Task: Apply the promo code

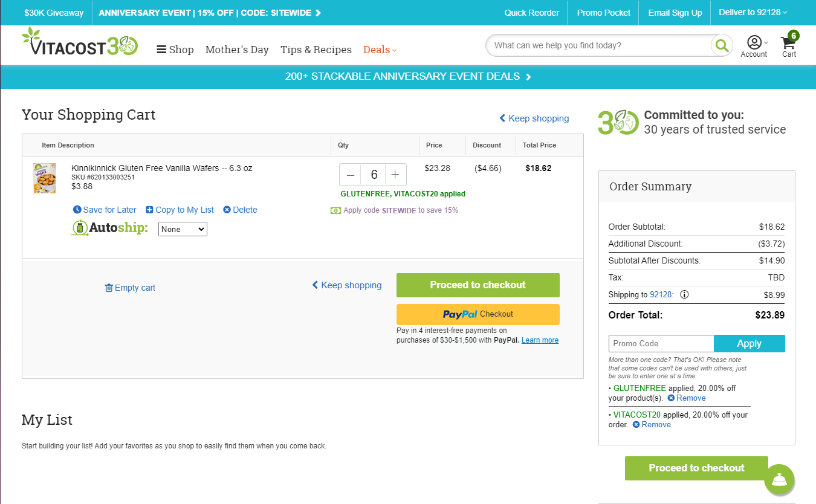Action: point(750,343)
